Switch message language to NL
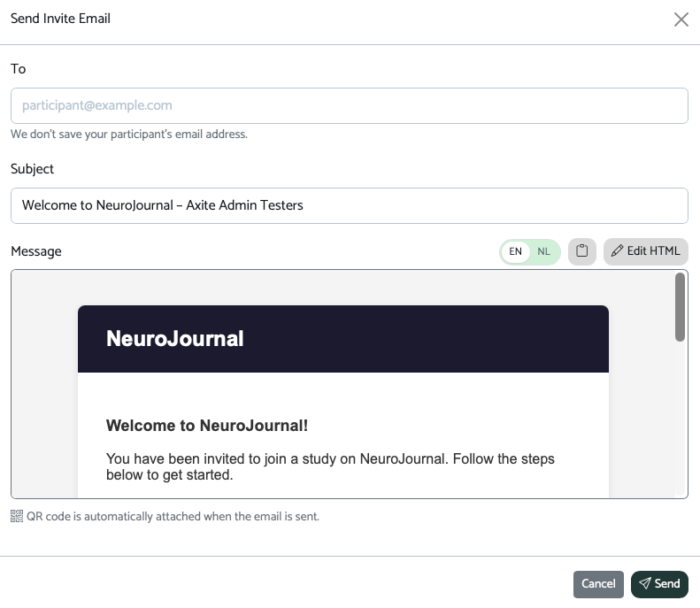 coord(543,251)
